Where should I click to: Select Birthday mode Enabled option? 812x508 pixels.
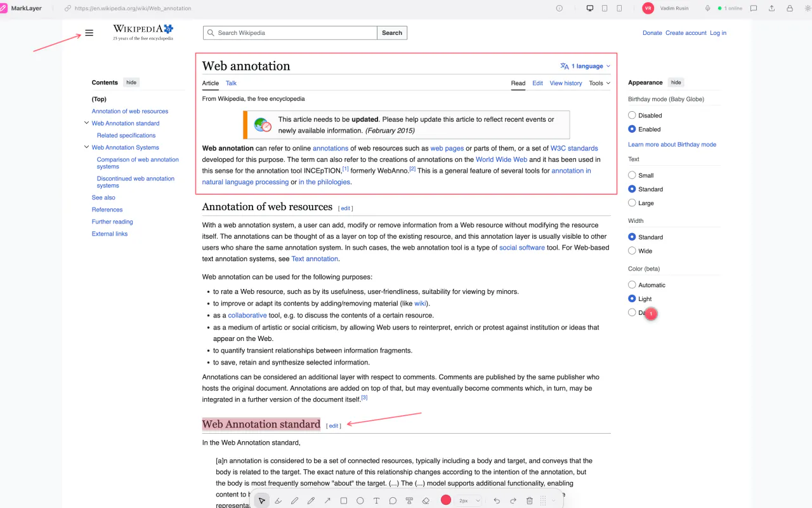632,129
